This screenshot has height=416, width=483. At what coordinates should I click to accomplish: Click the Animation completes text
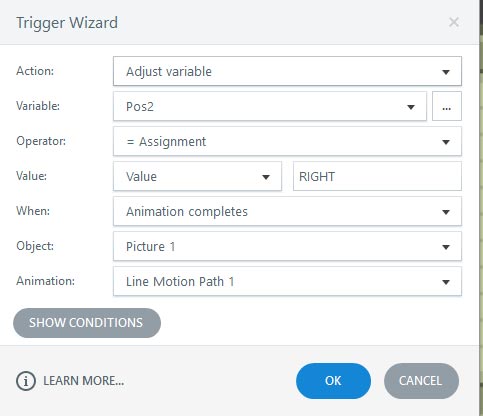point(187,212)
